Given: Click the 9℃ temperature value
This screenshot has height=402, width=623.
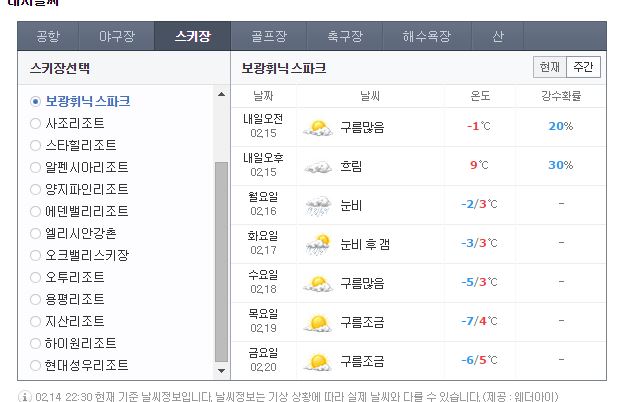Looking at the screenshot, I should 479,165.
